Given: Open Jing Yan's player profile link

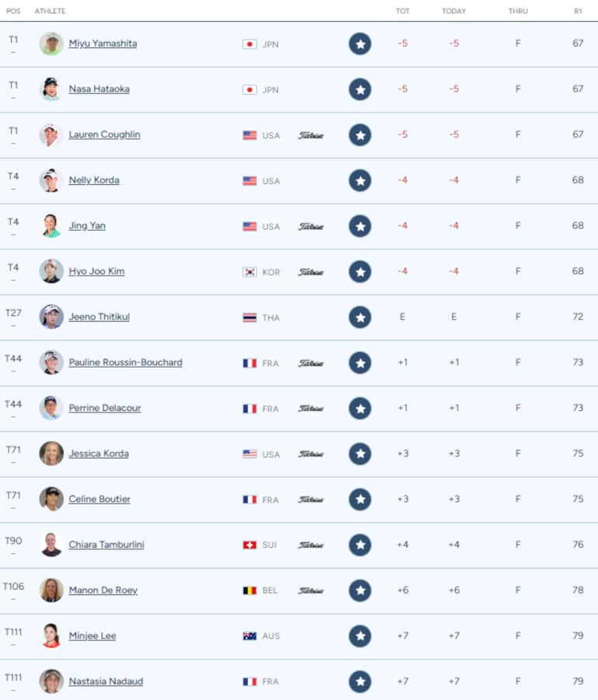Looking at the screenshot, I should (x=87, y=226).
